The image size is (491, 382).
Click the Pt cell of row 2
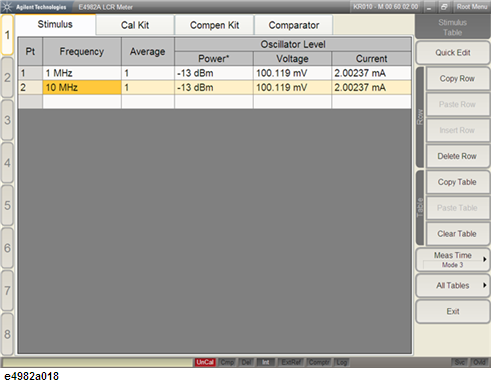click(x=30, y=88)
